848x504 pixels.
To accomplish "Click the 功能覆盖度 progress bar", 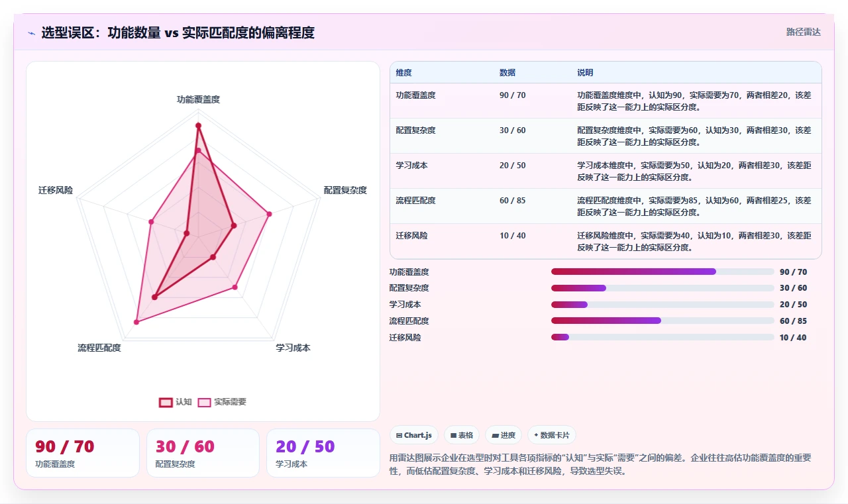I will pos(662,272).
